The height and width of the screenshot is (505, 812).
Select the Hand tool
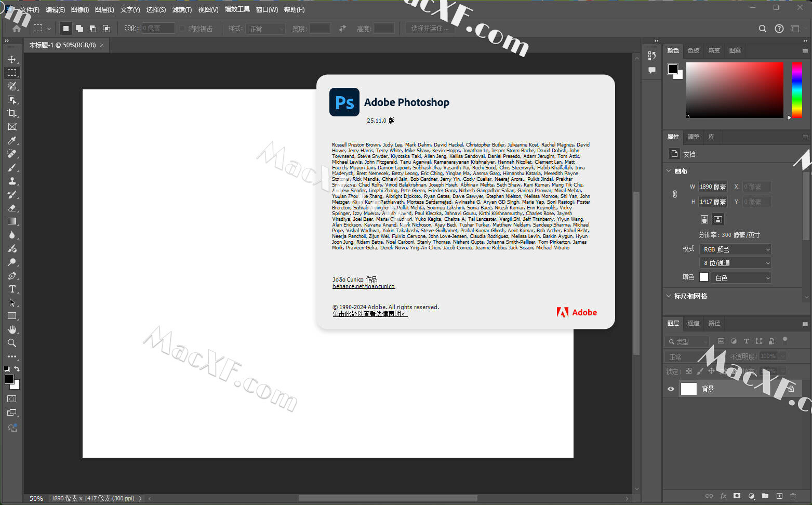(x=12, y=329)
